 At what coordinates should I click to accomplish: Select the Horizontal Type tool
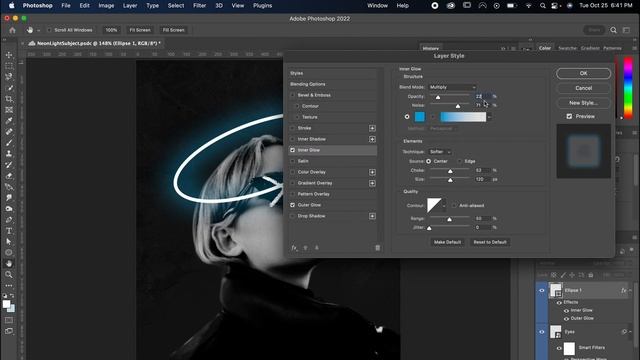pyautogui.click(x=9, y=231)
